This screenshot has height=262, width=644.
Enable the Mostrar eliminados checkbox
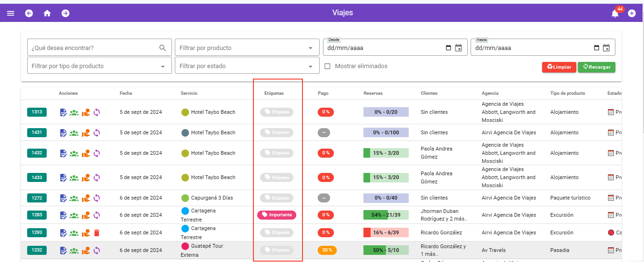[x=327, y=66]
